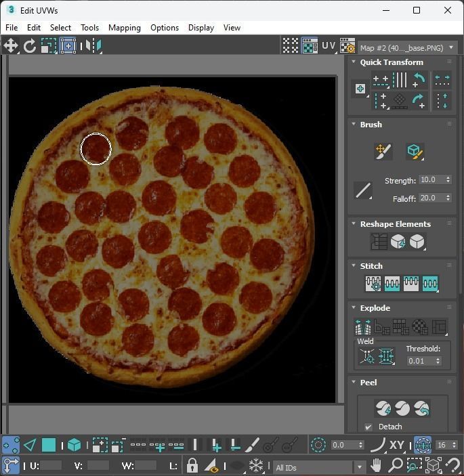Toggle Edge sub-object mode
The height and width of the screenshot is (476, 464).
coord(30,446)
